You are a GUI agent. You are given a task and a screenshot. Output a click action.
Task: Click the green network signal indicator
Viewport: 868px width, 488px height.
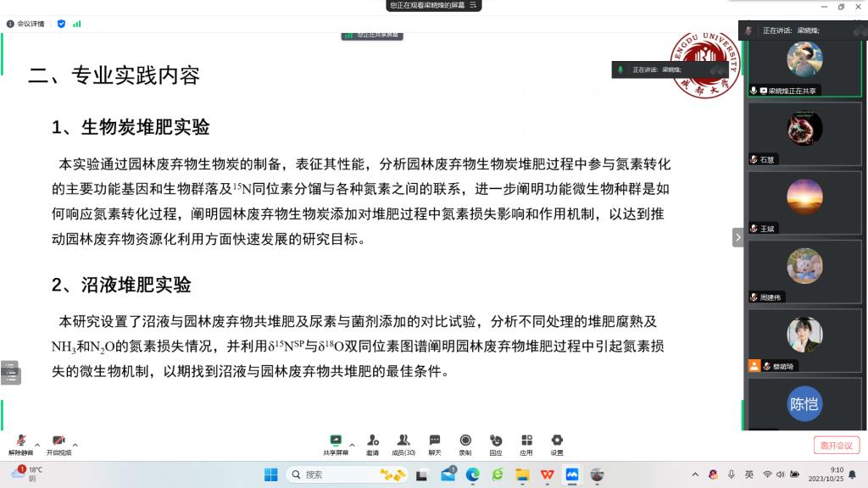click(77, 24)
